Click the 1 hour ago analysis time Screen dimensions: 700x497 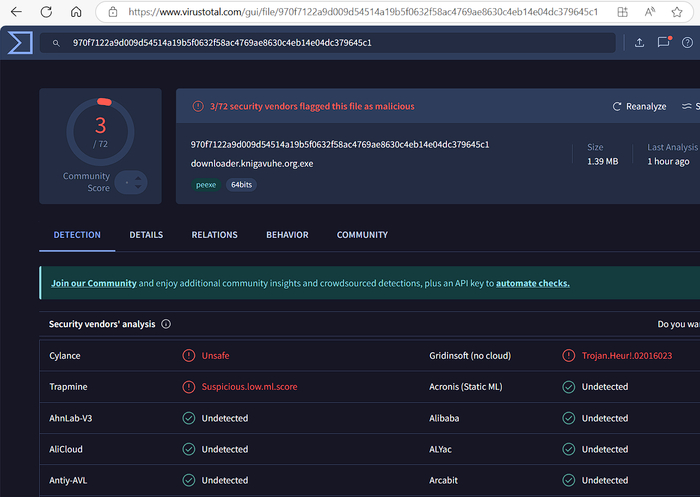[x=668, y=162]
